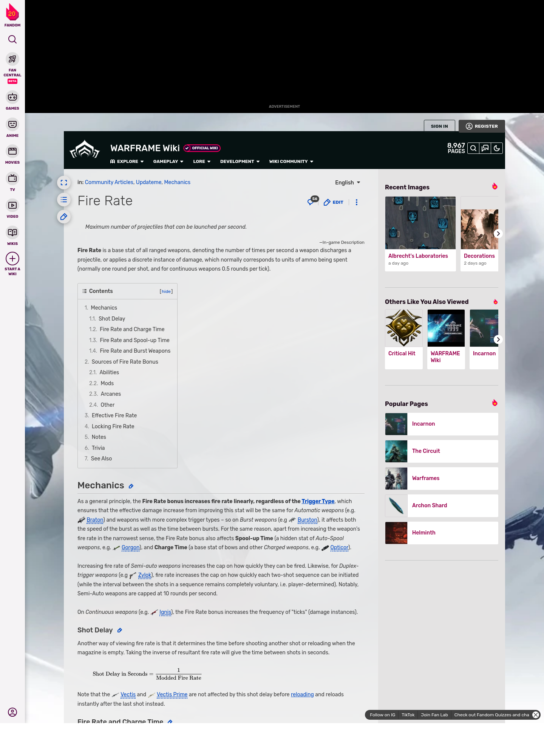Follow the Trigger Type link
Screen dimensions: 544x756
click(x=318, y=501)
